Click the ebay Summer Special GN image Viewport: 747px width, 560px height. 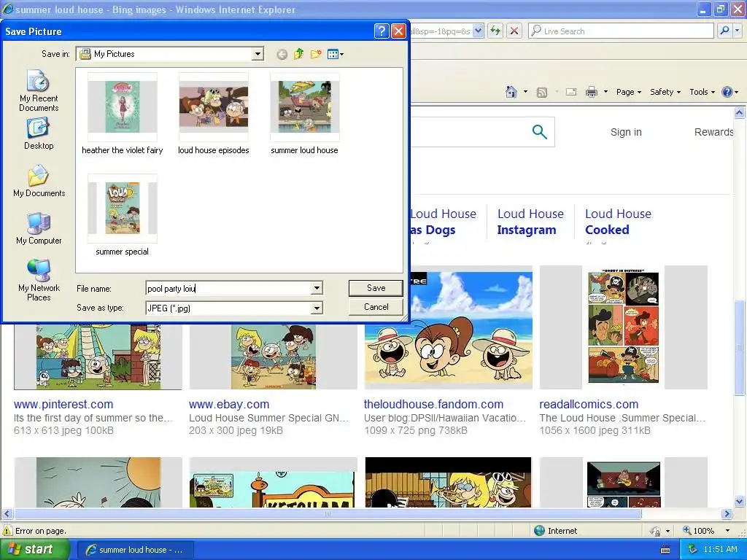tap(273, 357)
